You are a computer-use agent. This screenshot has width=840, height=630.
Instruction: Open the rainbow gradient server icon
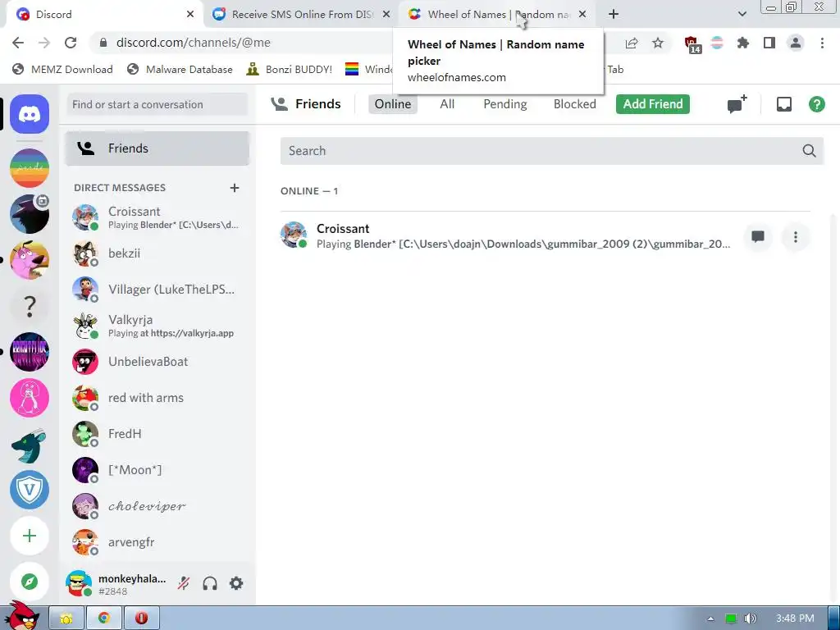[x=30, y=168]
